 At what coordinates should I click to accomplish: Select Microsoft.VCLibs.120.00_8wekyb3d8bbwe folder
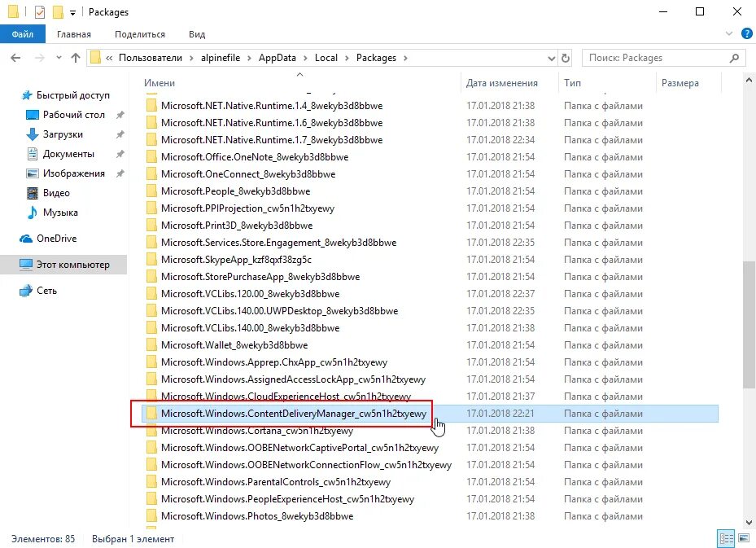coord(250,294)
